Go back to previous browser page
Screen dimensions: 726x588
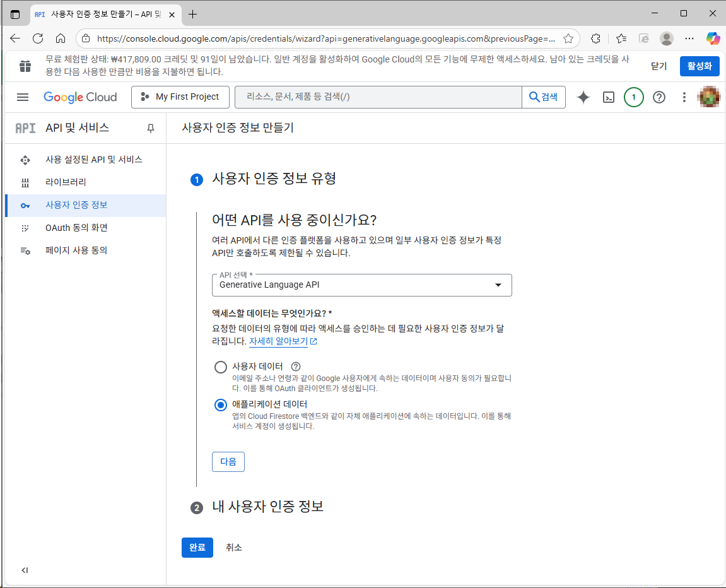15,38
